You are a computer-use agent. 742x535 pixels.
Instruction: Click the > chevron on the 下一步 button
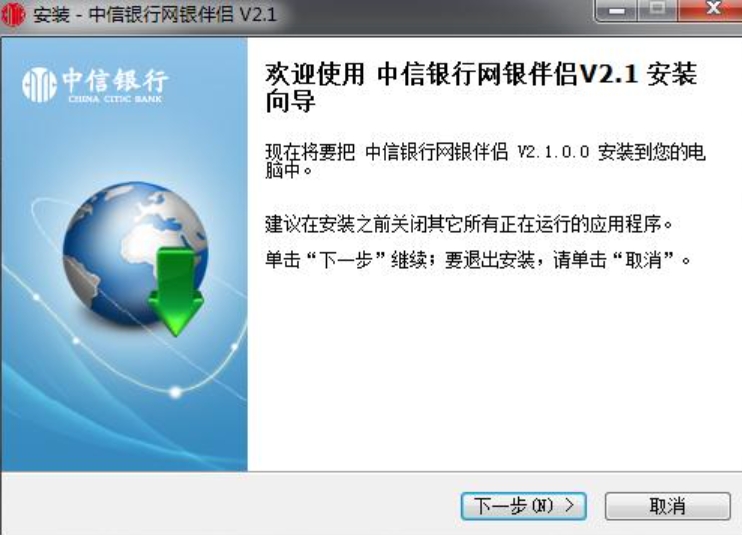click(570, 506)
